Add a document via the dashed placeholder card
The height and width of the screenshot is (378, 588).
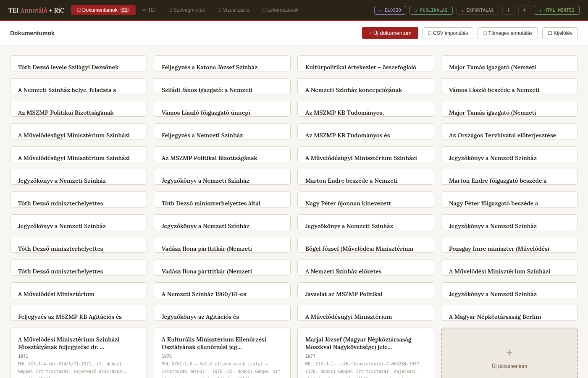[509, 353]
